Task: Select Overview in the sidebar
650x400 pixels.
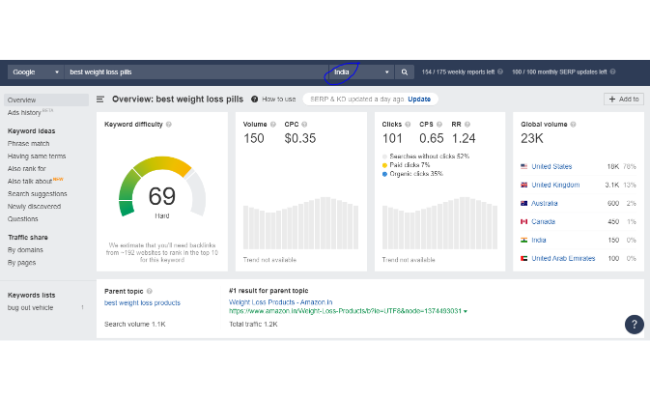Action: point(46,100)
